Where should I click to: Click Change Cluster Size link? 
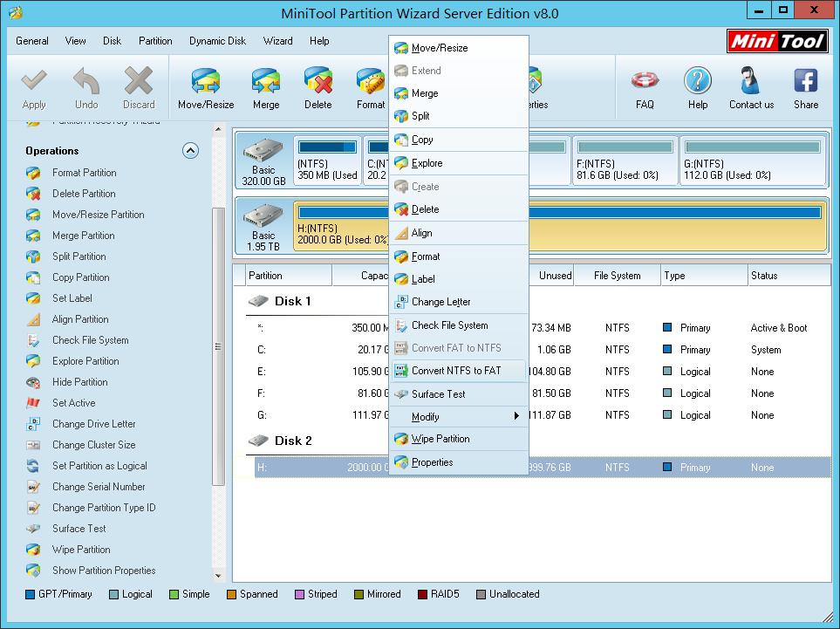click(93, 445)
